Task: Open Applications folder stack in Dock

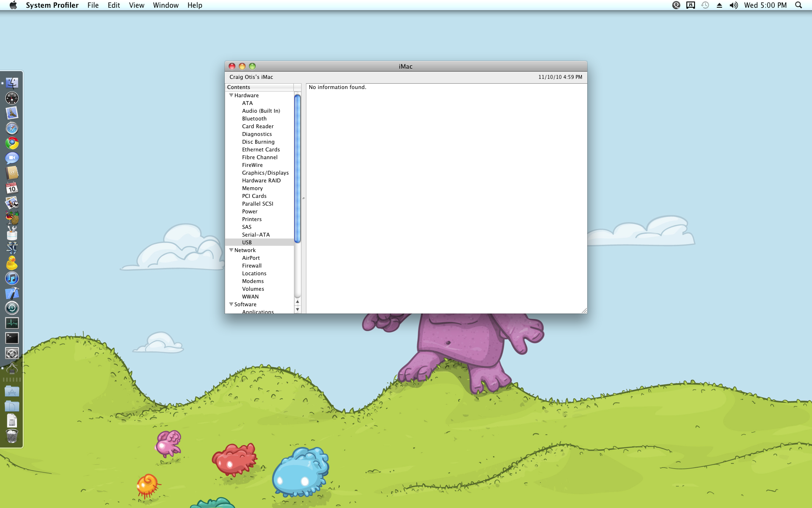Action: click(x=12, y=391)
